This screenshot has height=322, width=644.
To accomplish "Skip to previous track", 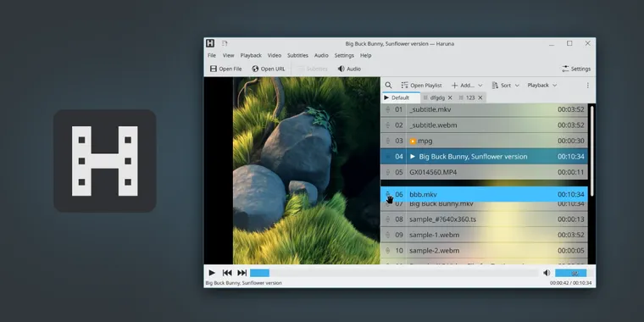I will (x=227, y=272).
